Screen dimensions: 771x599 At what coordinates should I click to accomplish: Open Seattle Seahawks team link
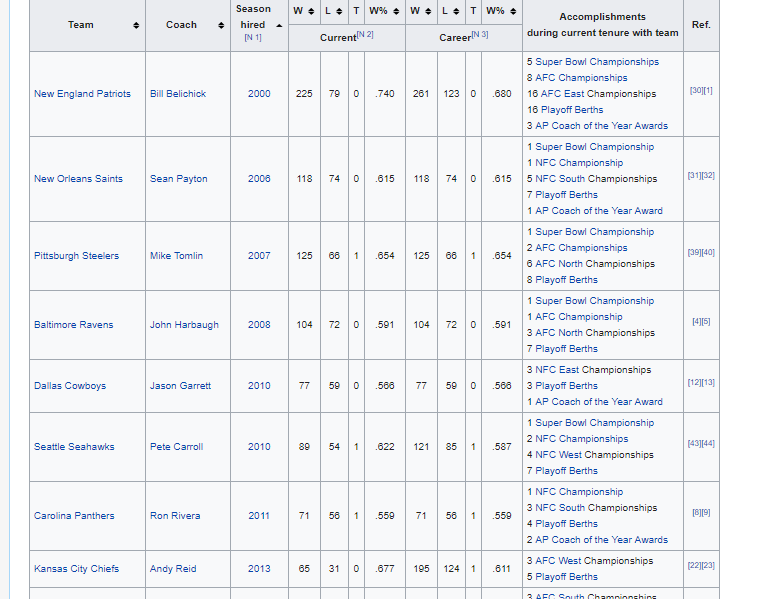(74, 447)
